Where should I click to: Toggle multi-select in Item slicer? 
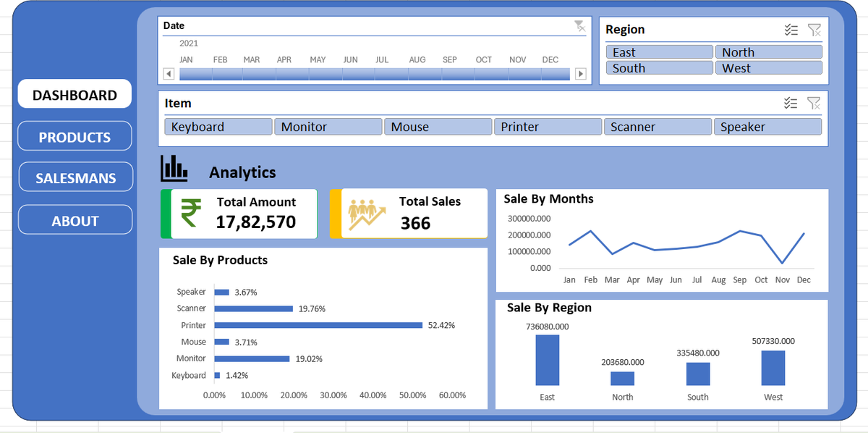[791, 104]
